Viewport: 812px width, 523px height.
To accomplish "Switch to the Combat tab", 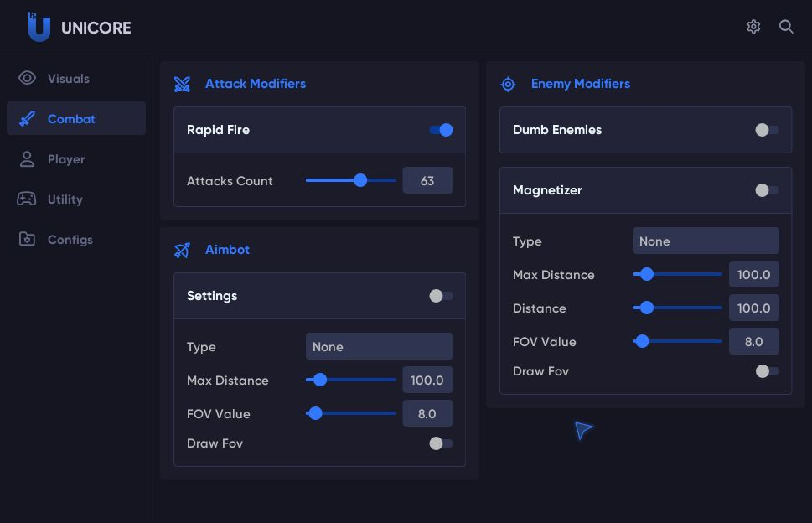I will coord(76,118).
